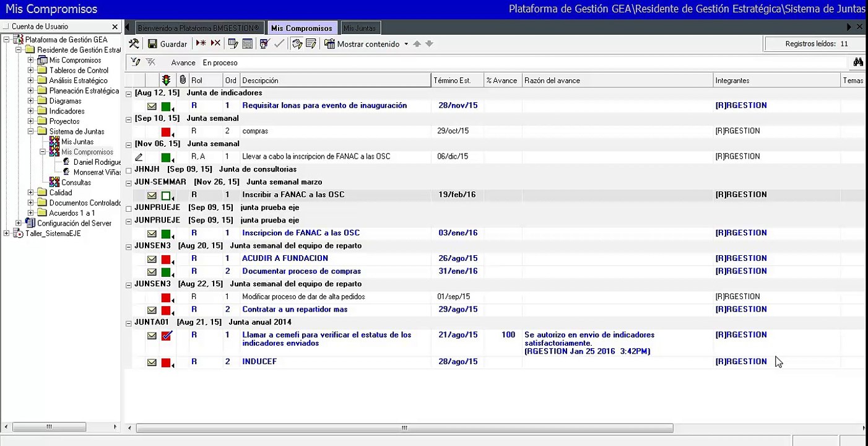The image size is (868, 446).
Task: Open the hammer-and-wrench tools icon in toolbar
Action: [x=134, y=44]
